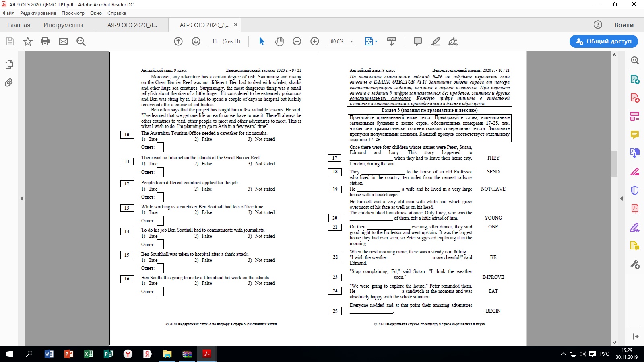Add file to starred with star icon
Image resolution: width=644 pixels, height=362 pixels.
pyautogui.click(x=27, y=41)
